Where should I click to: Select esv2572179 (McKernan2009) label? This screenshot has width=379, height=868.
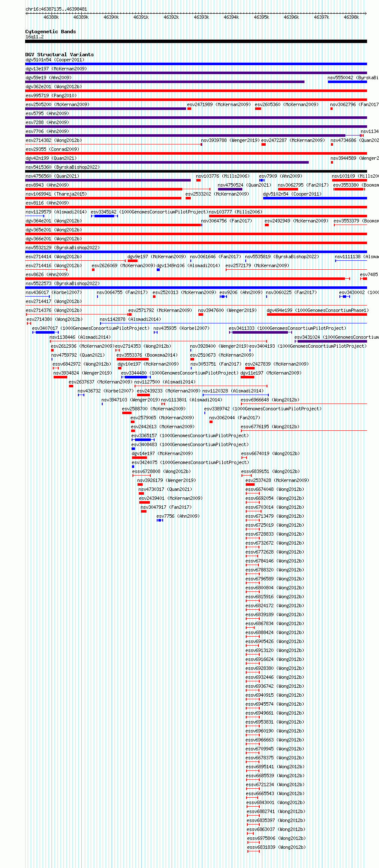pyautogui.click(x=257, y=266)
